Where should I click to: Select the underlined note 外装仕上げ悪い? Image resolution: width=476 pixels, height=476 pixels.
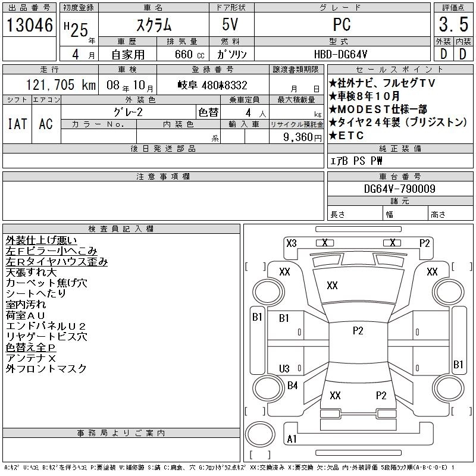click(x=41, y=240)
